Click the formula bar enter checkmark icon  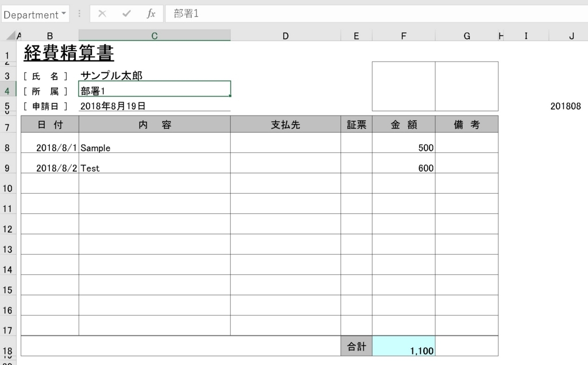[126, 14]
